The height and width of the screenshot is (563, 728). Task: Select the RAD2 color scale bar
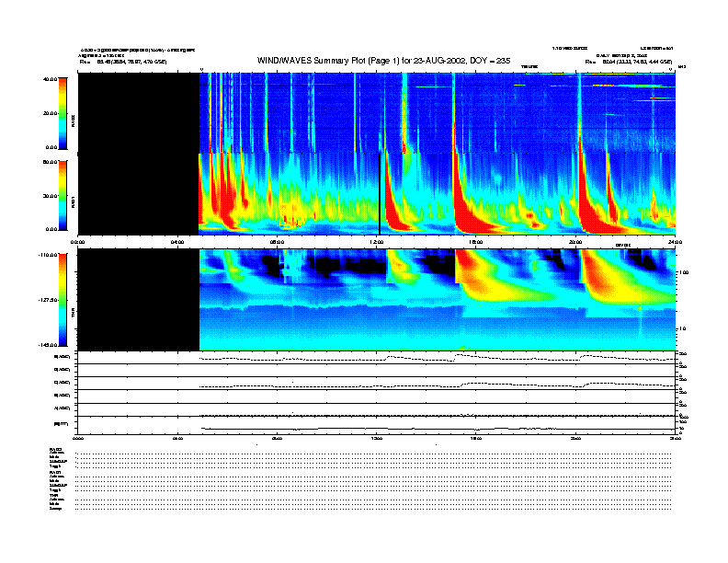pyautogui.click(x=63, y=113)
